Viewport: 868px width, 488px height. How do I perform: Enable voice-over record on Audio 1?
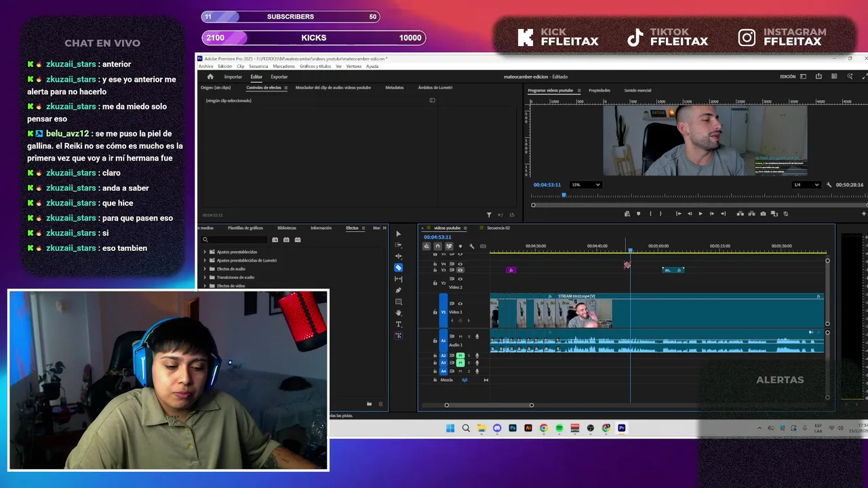(x=477, y=337)
